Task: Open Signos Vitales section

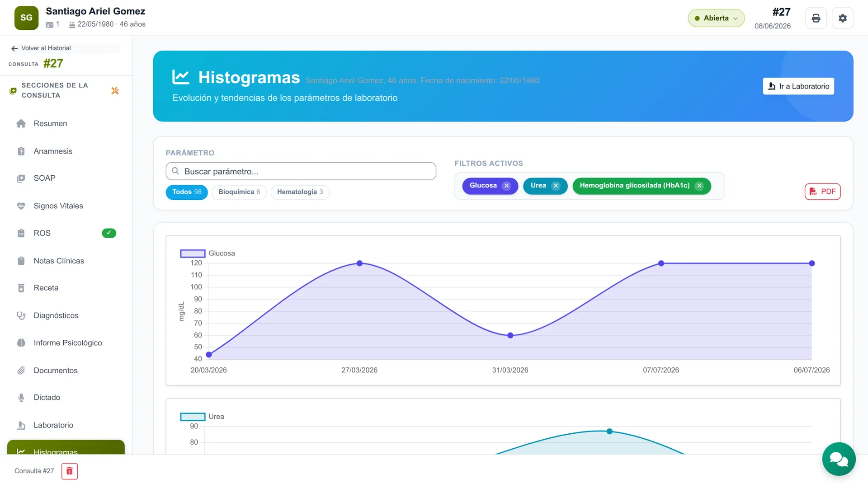Action: click(66, 206)
